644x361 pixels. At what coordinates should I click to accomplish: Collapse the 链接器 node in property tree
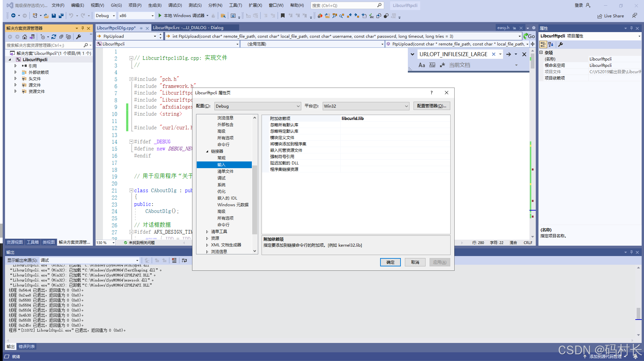207,151
